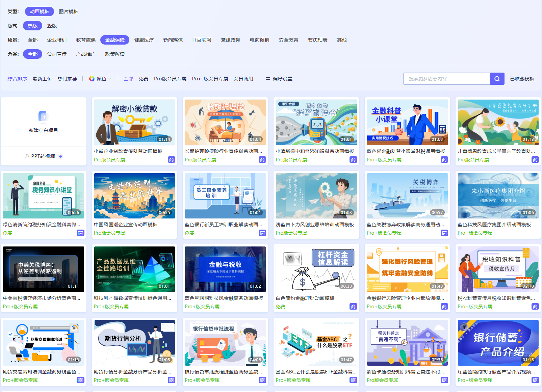The height and width of the screenshot is (392, 542).
Task: Click the color wheel filter icon
Action: [92, 79]
